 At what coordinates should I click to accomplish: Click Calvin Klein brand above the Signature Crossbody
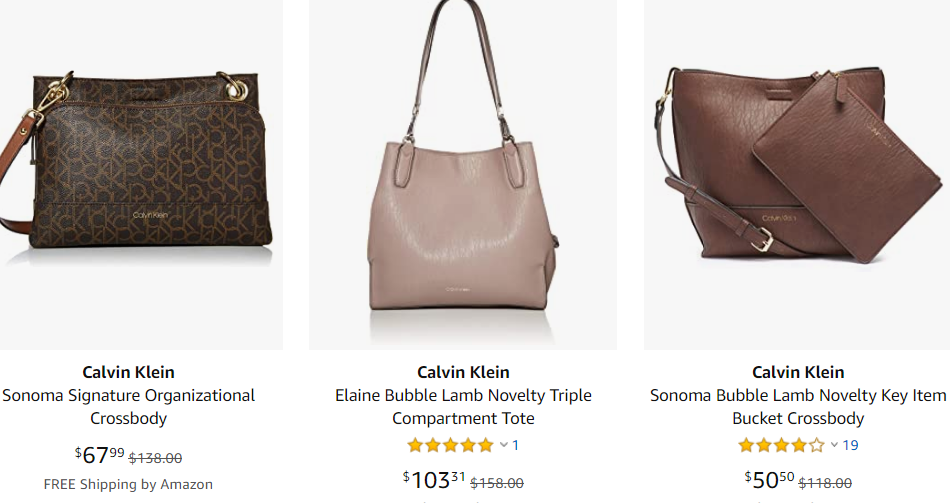128,372
